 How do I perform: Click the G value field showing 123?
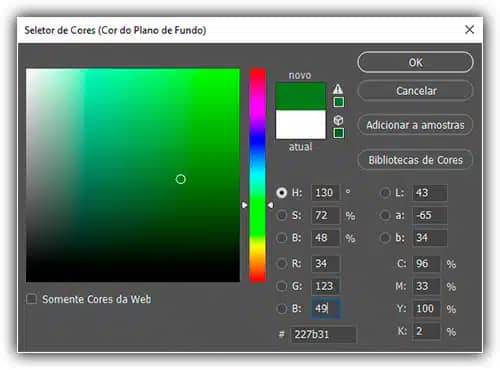point(326,286)
